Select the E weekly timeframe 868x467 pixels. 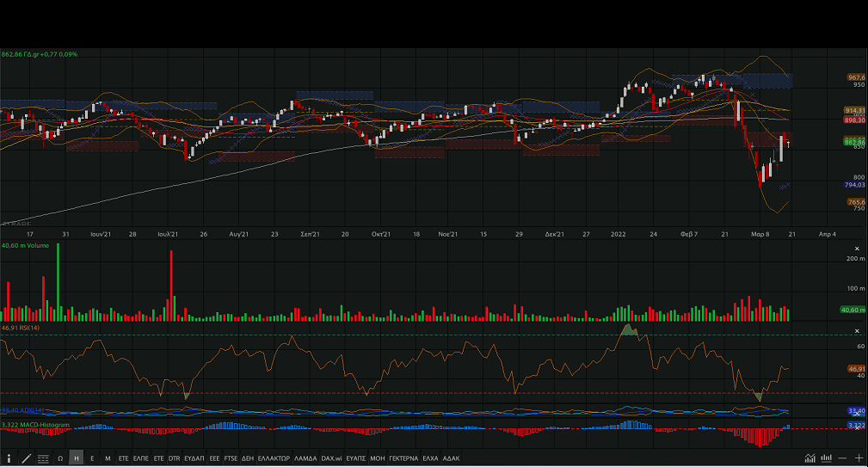click(x=92, y=458)
